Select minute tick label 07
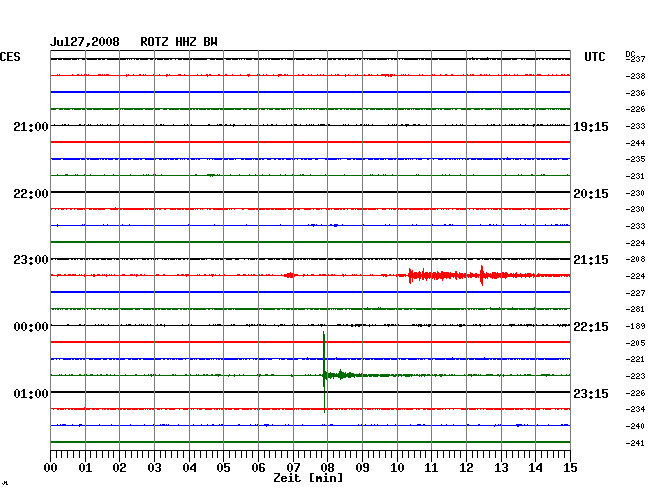650x494 pixels. (x=293, y=468)
